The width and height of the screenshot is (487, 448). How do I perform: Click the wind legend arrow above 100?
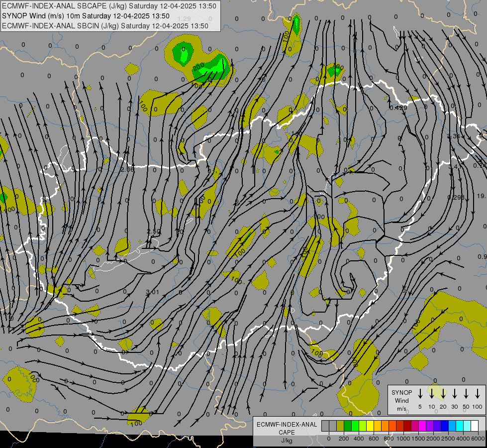pyautogui.click(x=478, y=393)
